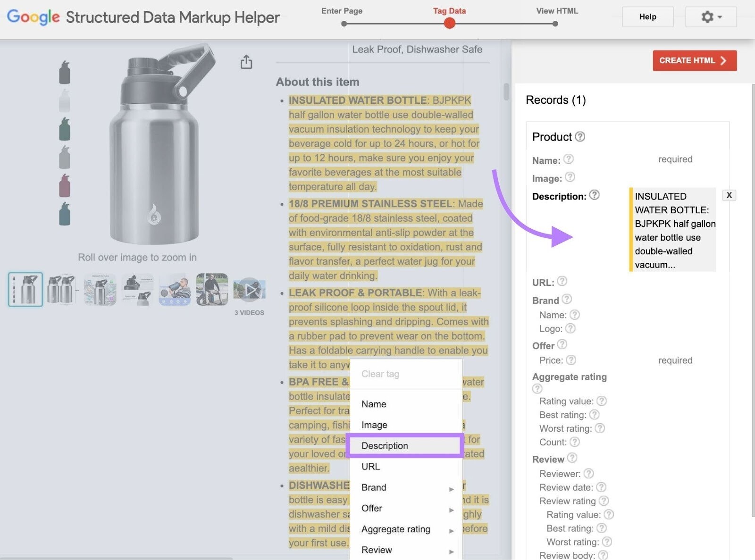Click the Review date help icon
Screen dimensions: 755x560
tap(601, 487)
